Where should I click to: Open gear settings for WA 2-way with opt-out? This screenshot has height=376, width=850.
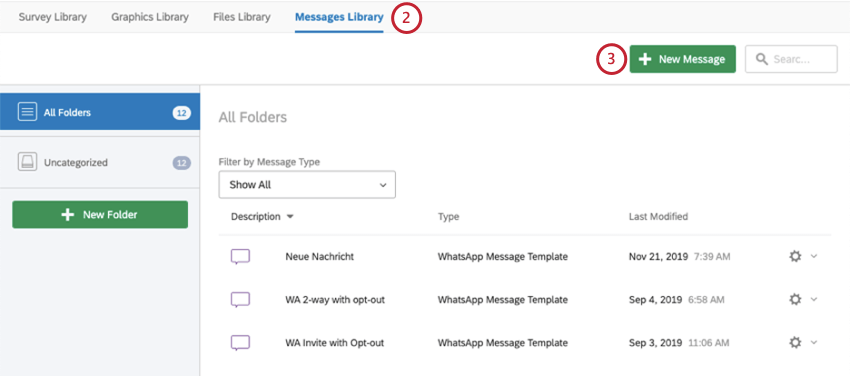(x=795, y=300)
